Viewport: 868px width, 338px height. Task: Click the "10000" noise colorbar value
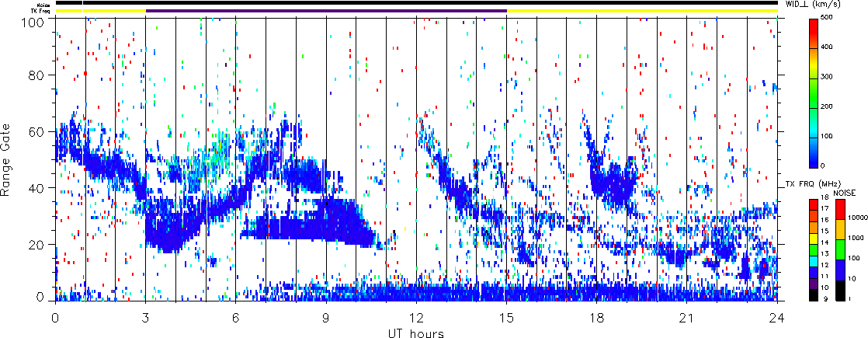(858, 218)
